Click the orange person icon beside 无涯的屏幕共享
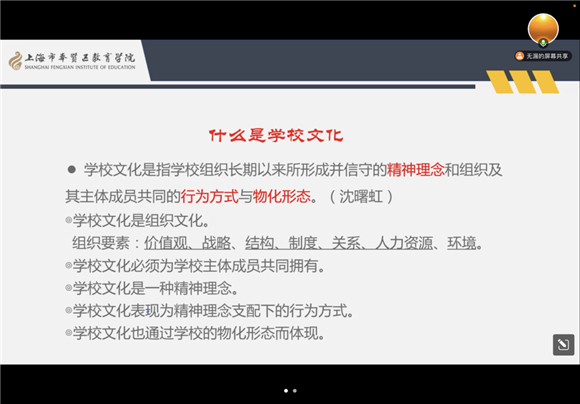This screenshot has width=580, height=404. pos(520,56)
